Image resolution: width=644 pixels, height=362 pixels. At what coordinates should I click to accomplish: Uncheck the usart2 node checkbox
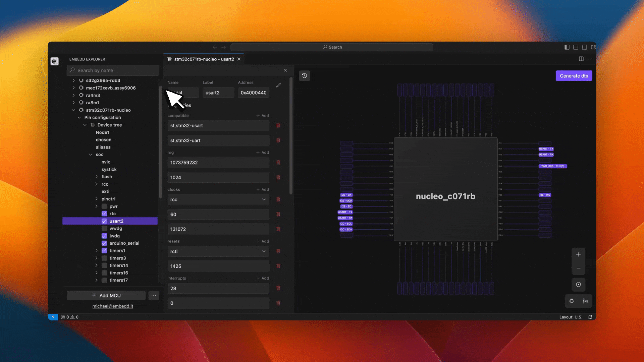[x=104, y=221]
